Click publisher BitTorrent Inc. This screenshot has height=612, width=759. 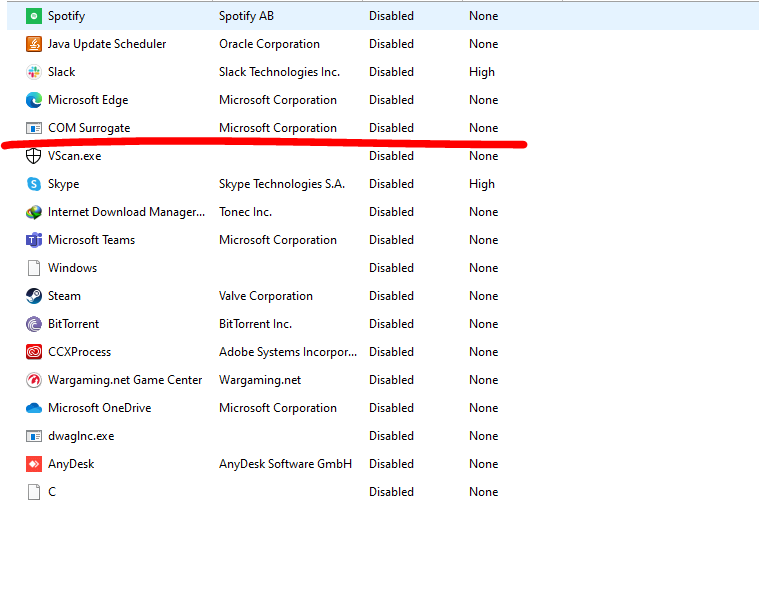point(256,324)
